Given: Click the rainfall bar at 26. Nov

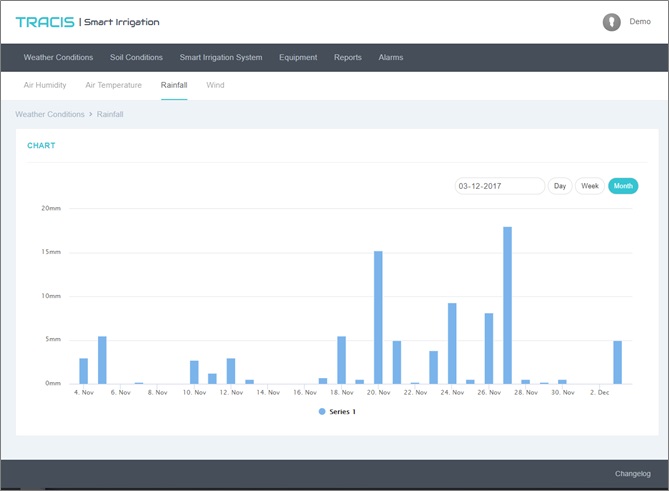Looking at the screenshot, I should pyautogui.click(x=489, y=349).
